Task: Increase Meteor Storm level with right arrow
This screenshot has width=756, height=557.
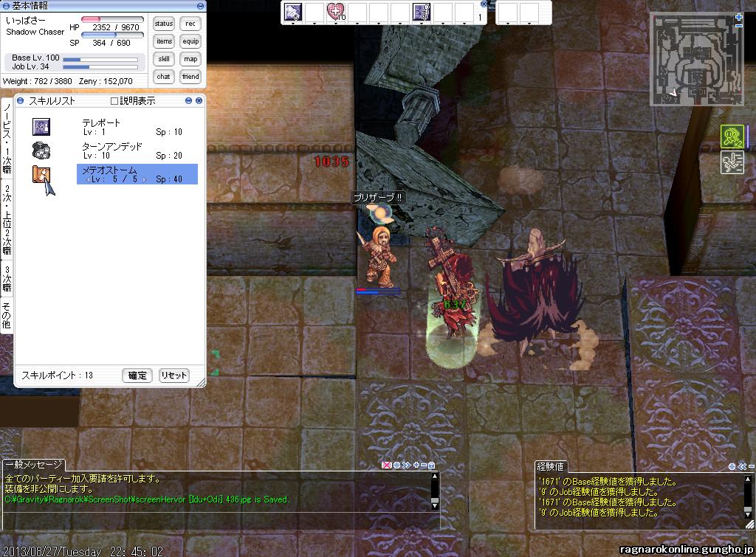Action: coord(144,179)
